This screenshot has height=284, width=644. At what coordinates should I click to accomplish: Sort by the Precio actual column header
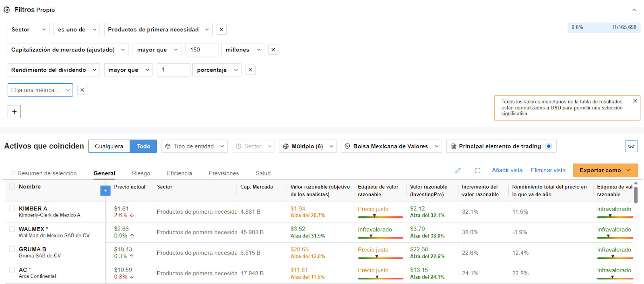pos(130,187)
